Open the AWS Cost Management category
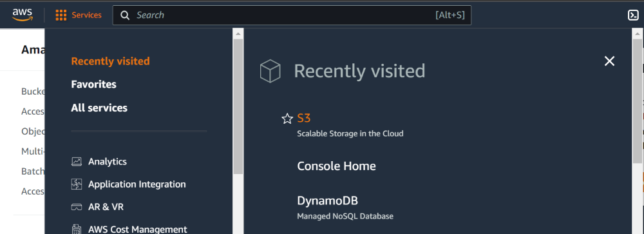This screenshot has height=234, width=644. 138,229
